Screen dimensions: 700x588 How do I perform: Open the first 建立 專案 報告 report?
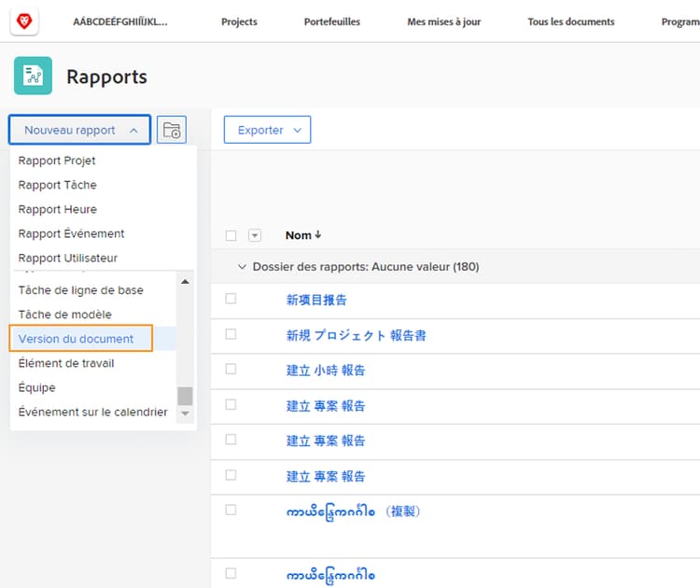[326, 405]
